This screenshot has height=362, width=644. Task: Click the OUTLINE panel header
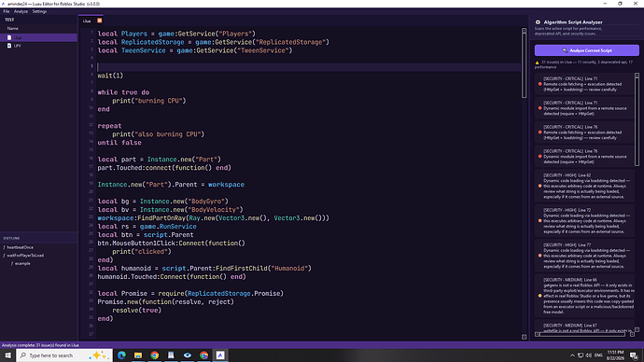11,238
